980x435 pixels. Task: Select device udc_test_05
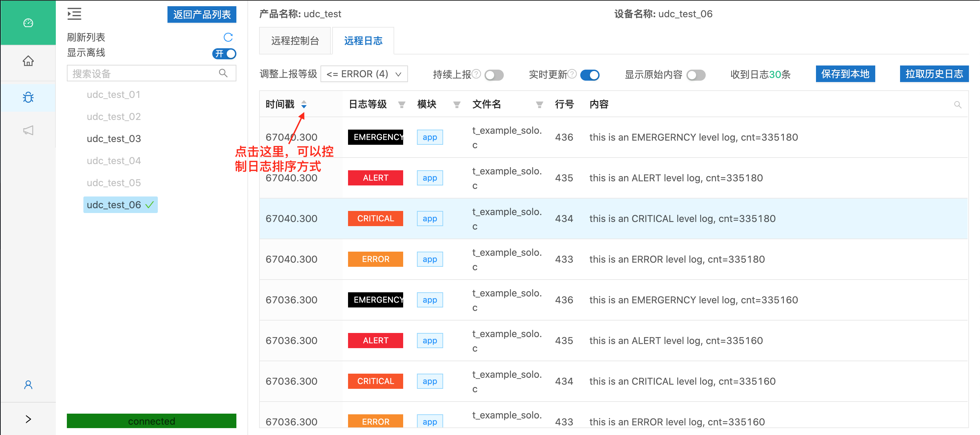point(113,183)
